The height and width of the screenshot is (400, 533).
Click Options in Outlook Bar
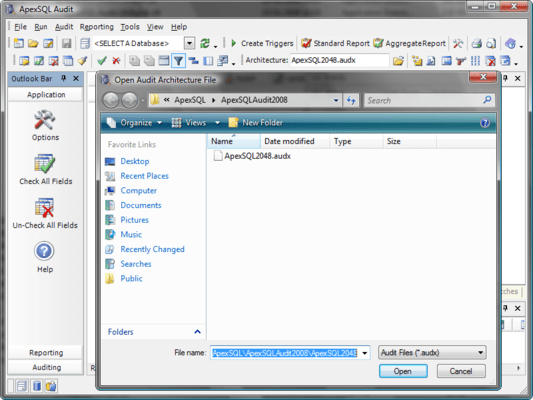pos(45,125)
